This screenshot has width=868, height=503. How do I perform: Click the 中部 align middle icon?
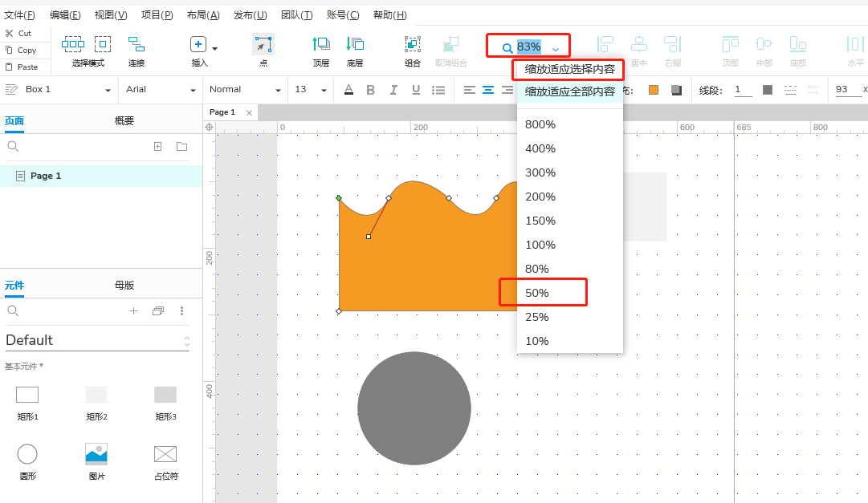pos(764,43)
